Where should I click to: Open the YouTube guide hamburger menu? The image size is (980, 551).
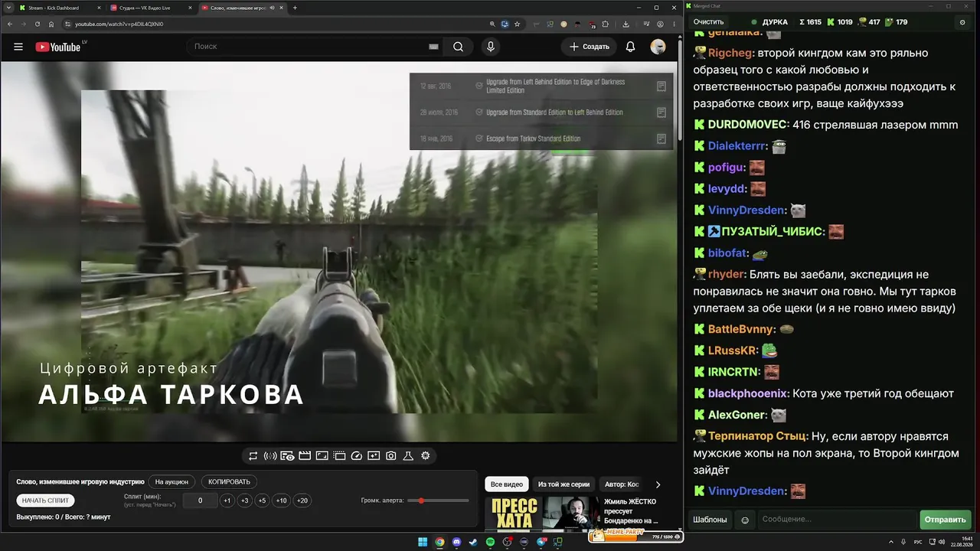pos(18,47)
